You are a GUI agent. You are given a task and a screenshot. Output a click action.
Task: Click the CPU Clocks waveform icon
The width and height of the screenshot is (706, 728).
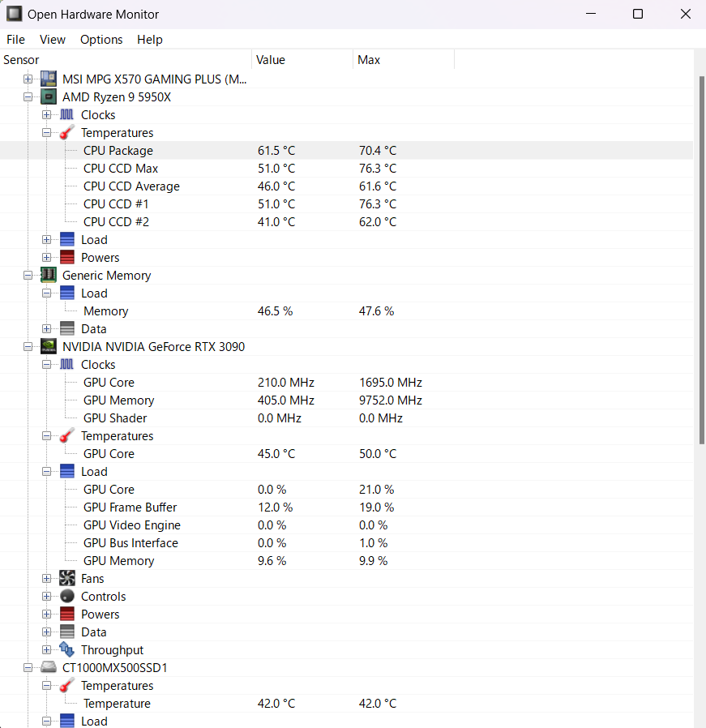pyautogui.click(x=66, y=114)
